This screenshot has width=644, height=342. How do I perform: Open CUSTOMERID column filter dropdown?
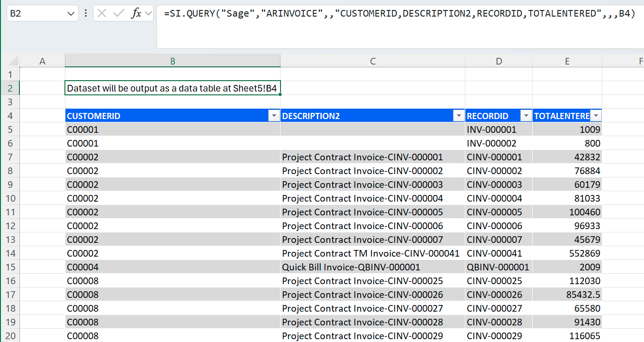(x=274, y=116)
